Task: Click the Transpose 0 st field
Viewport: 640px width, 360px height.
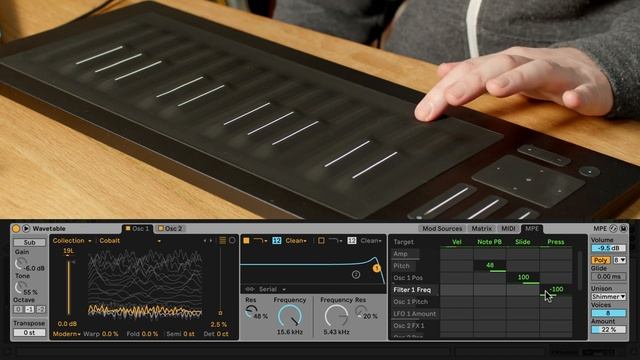Action: coord(29,333)
